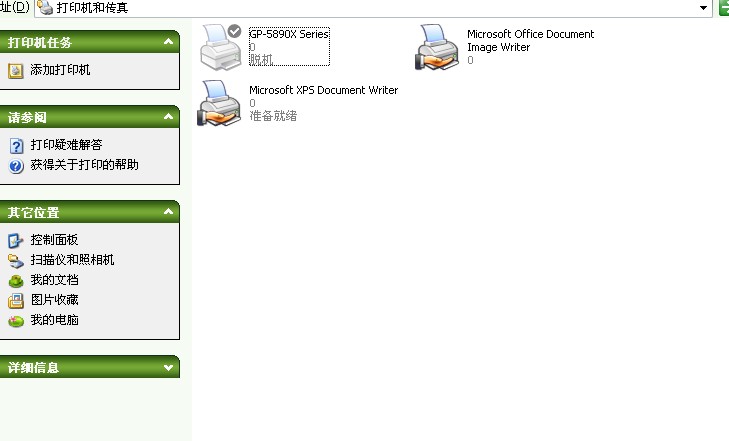Click the 打印机任务 header title
Screen dimensions: 729x441
(x=40, y=43)
